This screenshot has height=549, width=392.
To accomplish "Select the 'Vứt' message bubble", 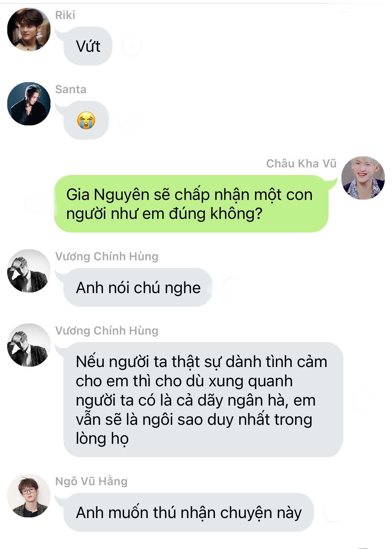I will click(x=88, y=46).
